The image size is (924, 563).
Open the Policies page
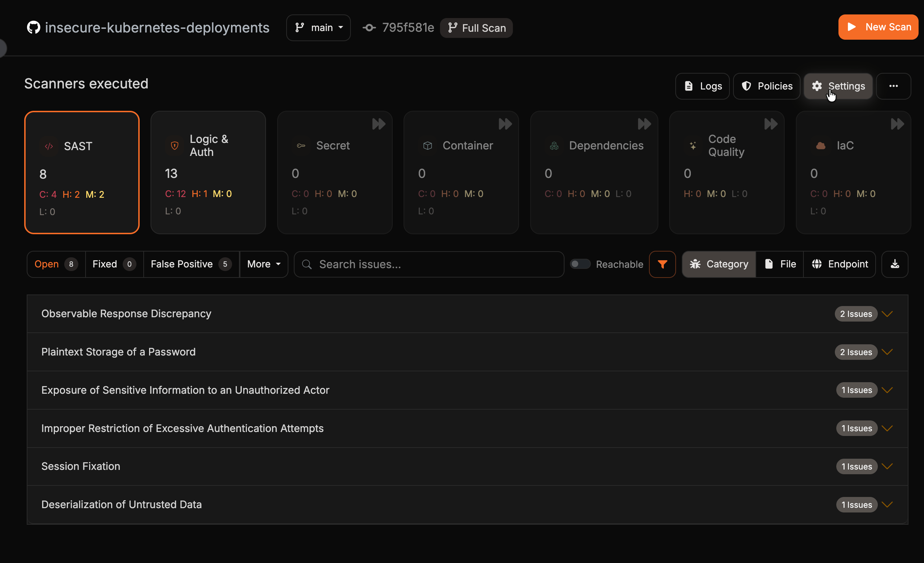point(767,86)
